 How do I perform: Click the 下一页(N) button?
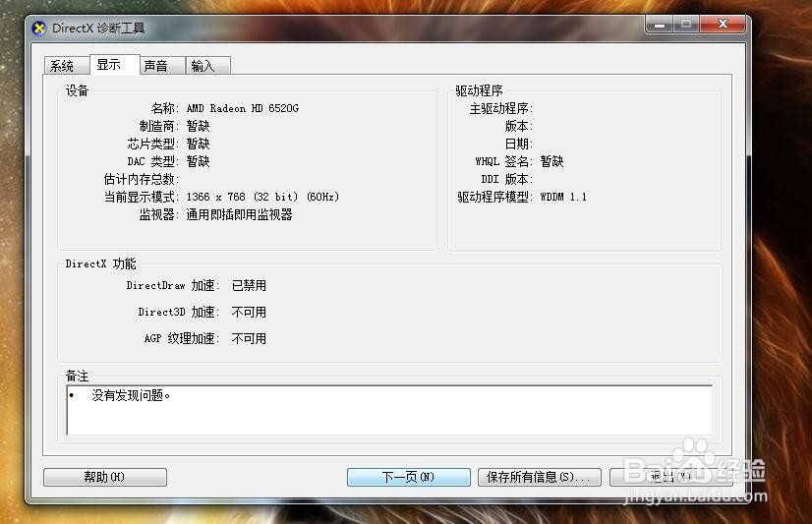[x=409, y=477]
